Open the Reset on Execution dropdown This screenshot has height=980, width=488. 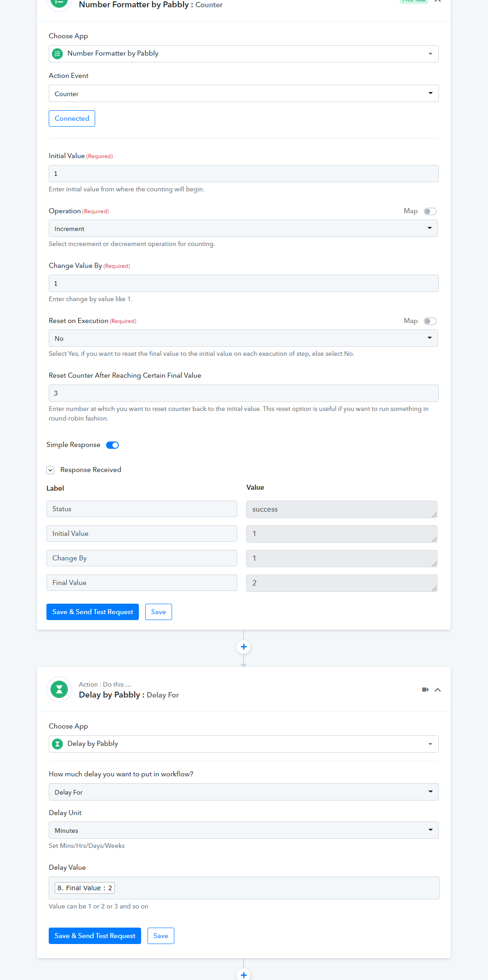(243, 338)
